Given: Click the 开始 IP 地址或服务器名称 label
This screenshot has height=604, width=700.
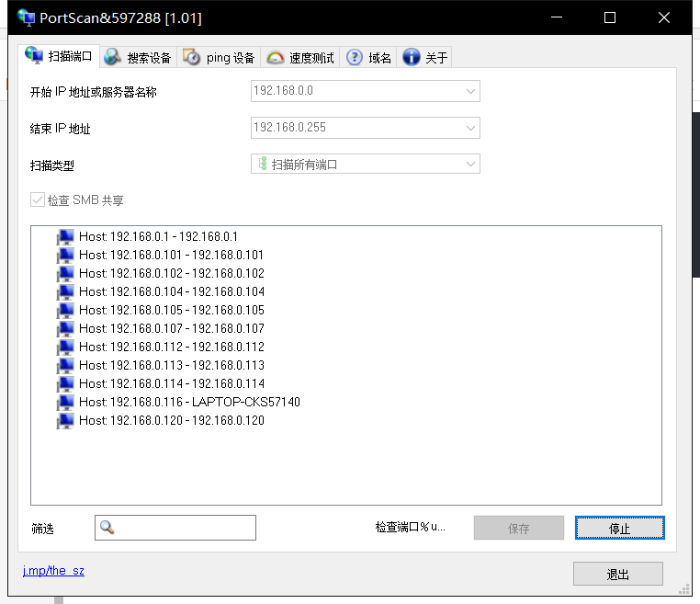Looking at the screenshot, I should (94, 92).
